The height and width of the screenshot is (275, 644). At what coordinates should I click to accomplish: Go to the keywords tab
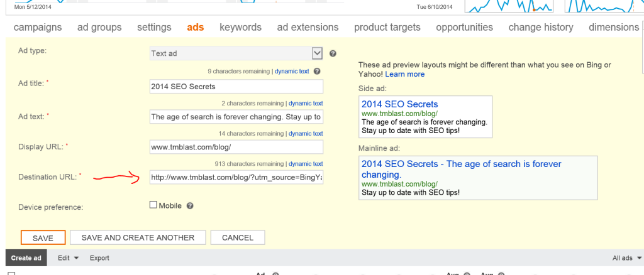click(x=240, y=28)
